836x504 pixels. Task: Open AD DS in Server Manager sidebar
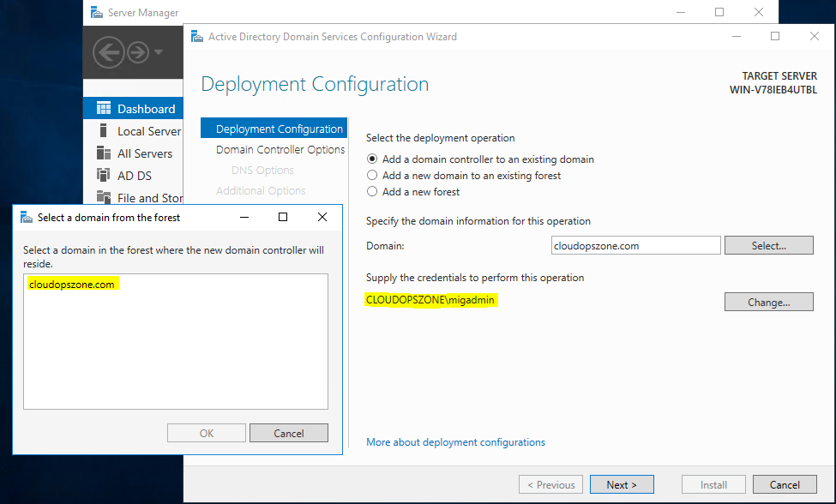[x=133, y=176]
